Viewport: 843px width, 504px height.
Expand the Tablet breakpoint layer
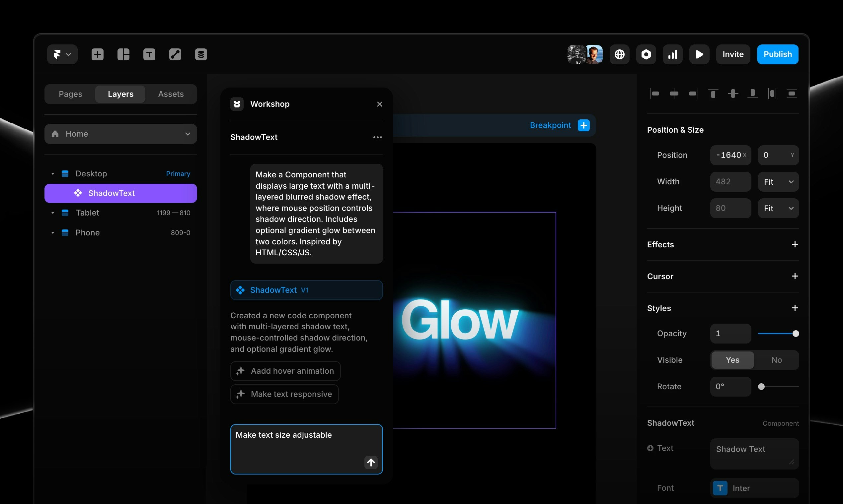click(53, 213)
